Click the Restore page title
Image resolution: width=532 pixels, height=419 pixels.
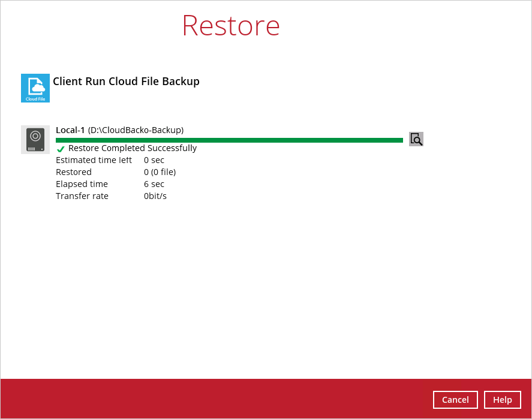coord(231,25)
